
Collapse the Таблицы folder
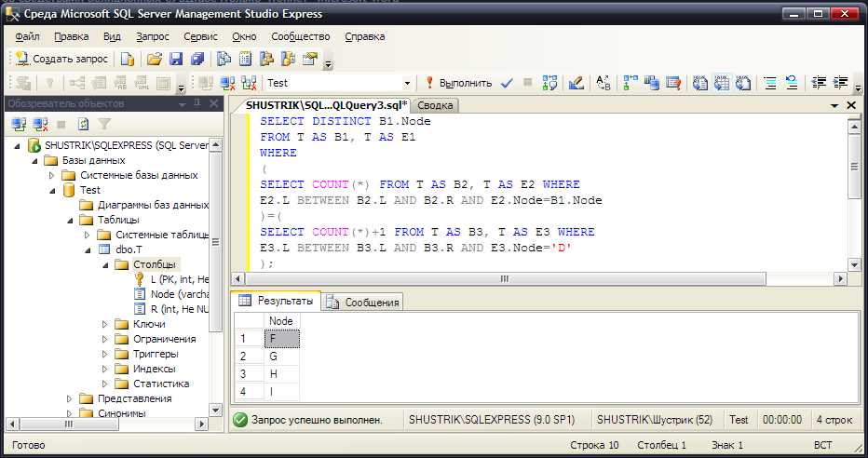pos(70,220)
